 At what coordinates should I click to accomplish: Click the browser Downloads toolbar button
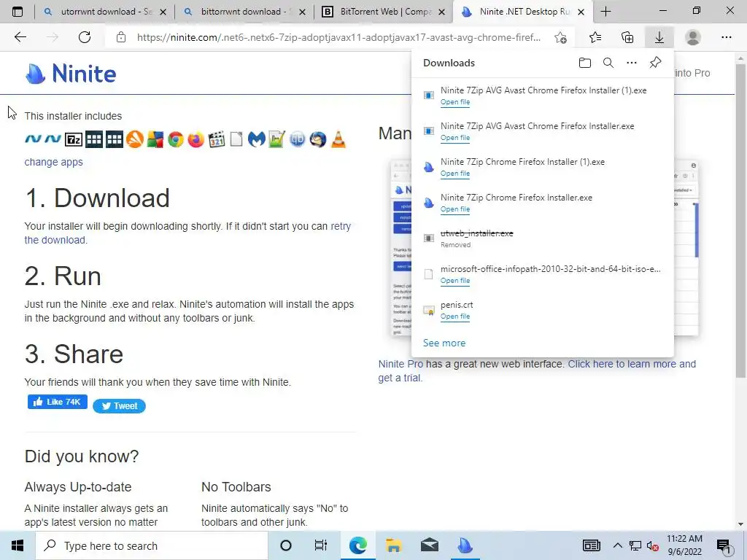click(659, 37)
